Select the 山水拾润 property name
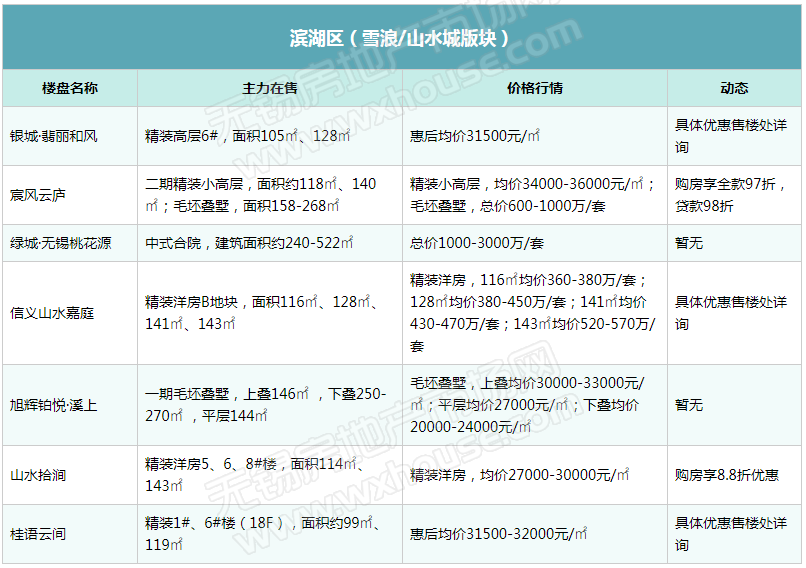The height and width of the screenshot is (568, 806). coord(38,475)
